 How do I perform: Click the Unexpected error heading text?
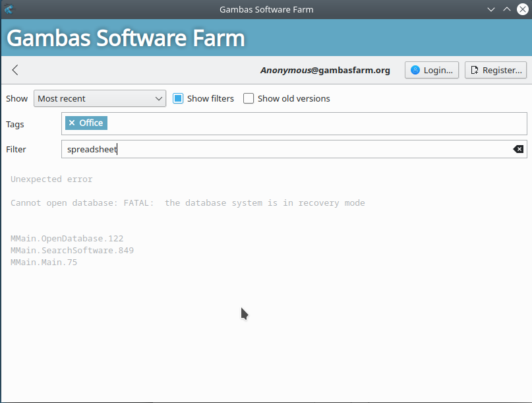tap(51, 179)
